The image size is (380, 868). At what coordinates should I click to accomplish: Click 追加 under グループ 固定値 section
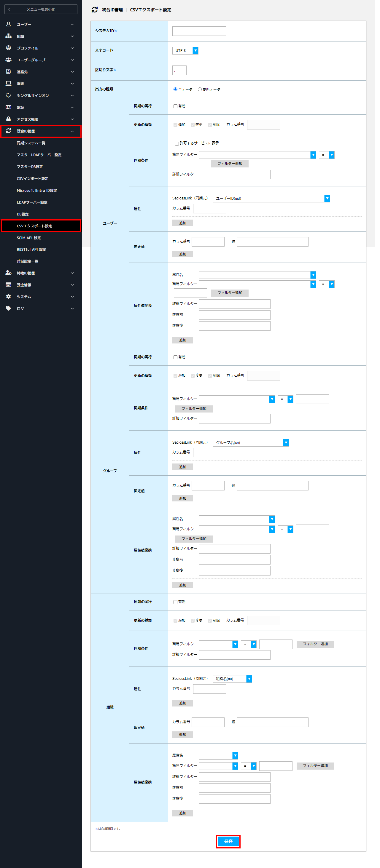tap(183, 498)
